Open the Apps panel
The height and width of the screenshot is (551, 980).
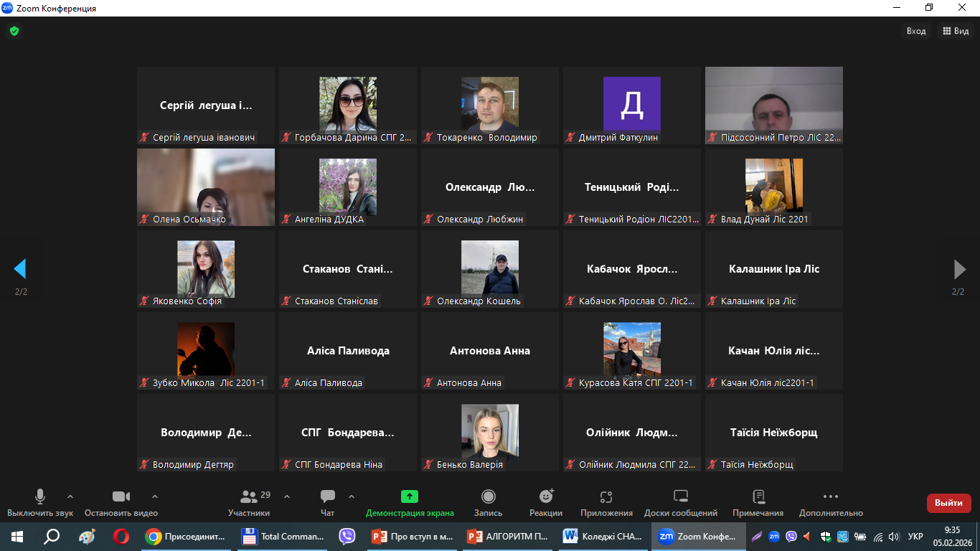[606, 502]
